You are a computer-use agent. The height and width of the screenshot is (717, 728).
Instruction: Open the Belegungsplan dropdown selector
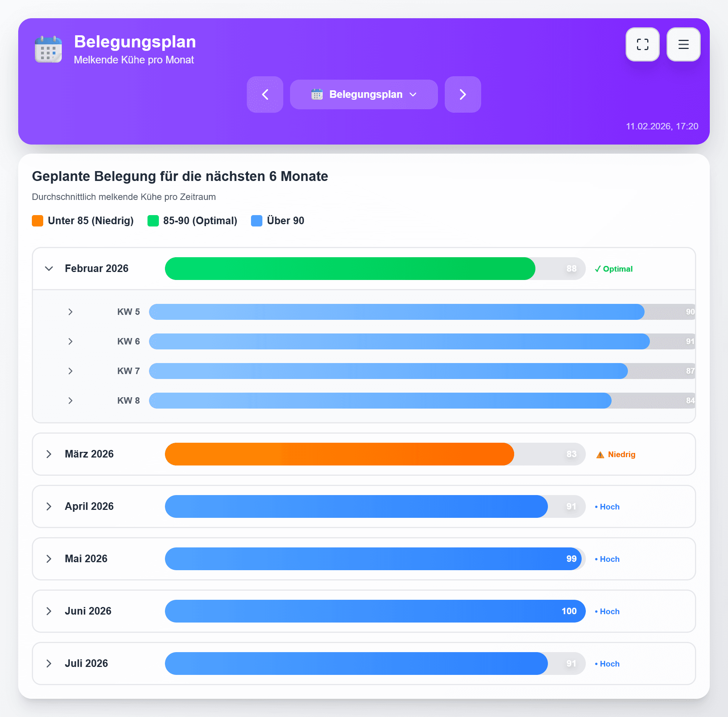(x=364, y=94)
